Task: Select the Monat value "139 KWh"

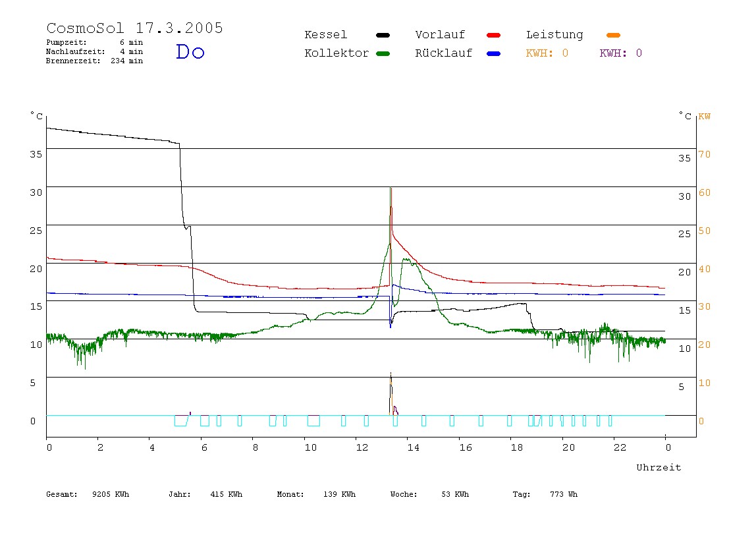Action: coord(339,494)
